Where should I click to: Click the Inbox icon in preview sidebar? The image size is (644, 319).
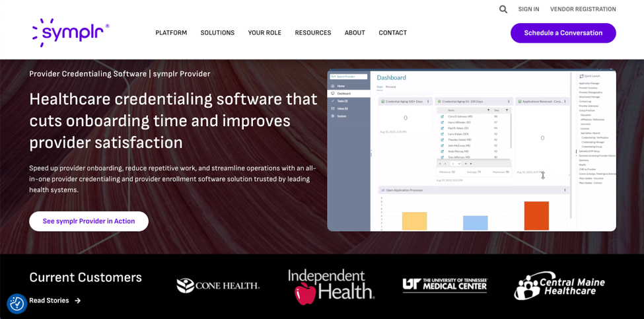334,109
